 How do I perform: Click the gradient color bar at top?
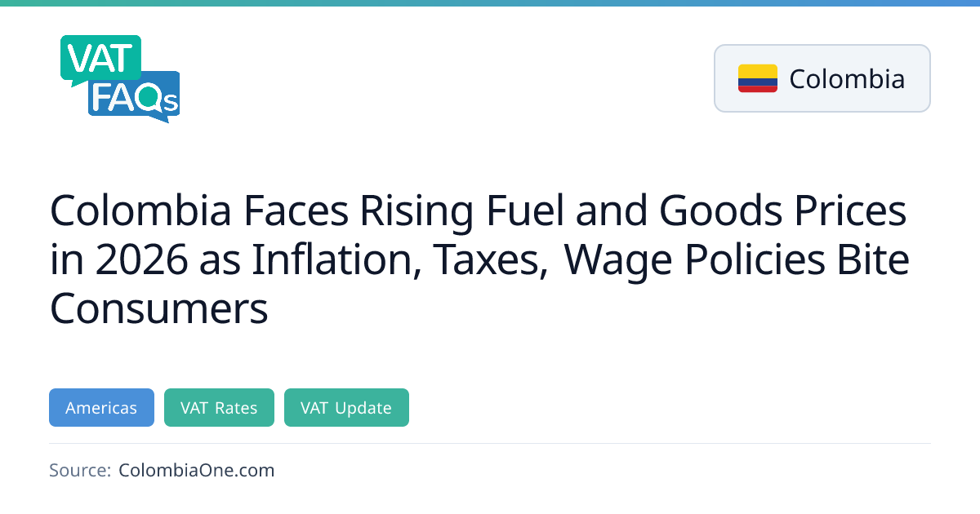click(490, 3)
